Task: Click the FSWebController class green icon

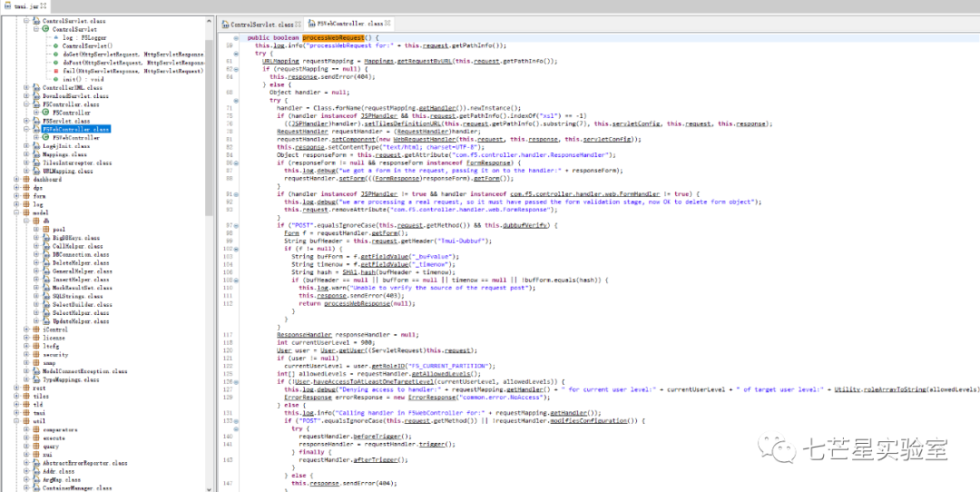Action: 46,138
